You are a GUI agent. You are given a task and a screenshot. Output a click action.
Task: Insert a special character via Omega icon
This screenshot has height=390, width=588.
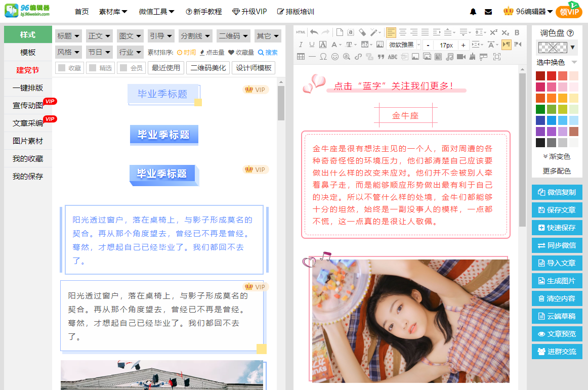point(323,57)
